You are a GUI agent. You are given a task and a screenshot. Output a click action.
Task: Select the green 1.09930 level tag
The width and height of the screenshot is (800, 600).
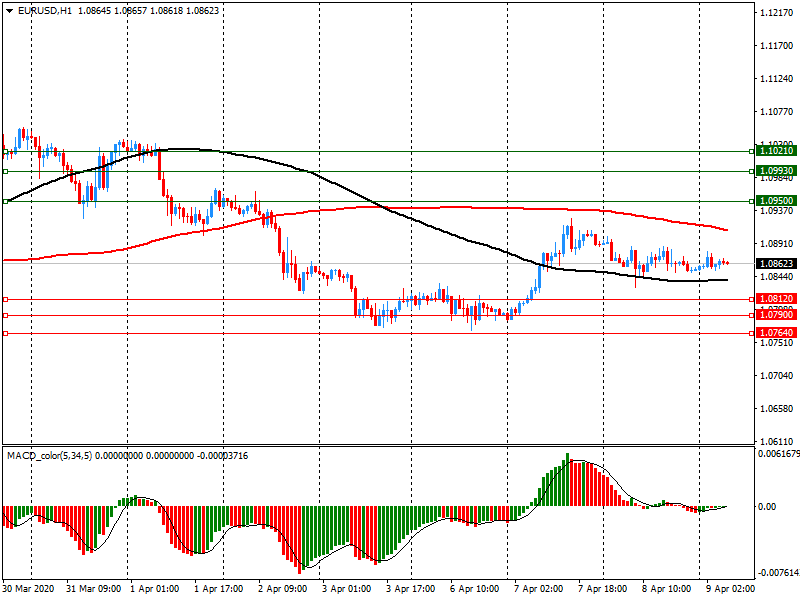(776, 171)
